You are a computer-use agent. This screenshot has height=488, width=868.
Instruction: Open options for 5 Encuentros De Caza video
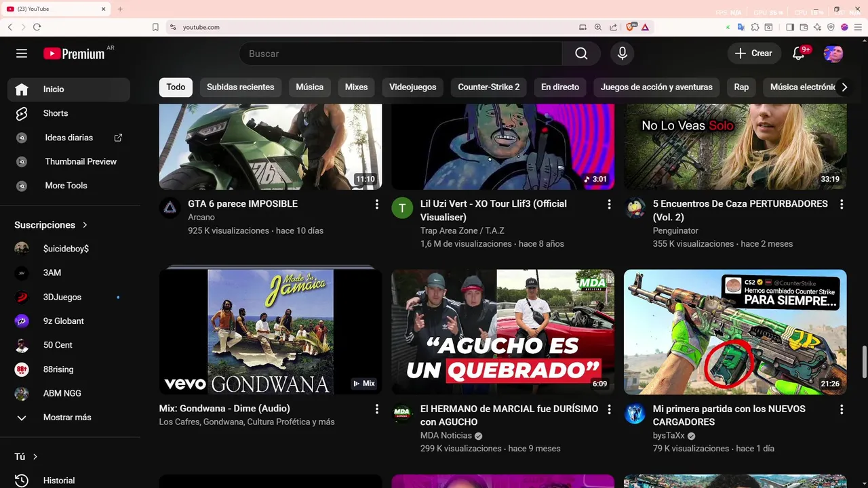842,204
